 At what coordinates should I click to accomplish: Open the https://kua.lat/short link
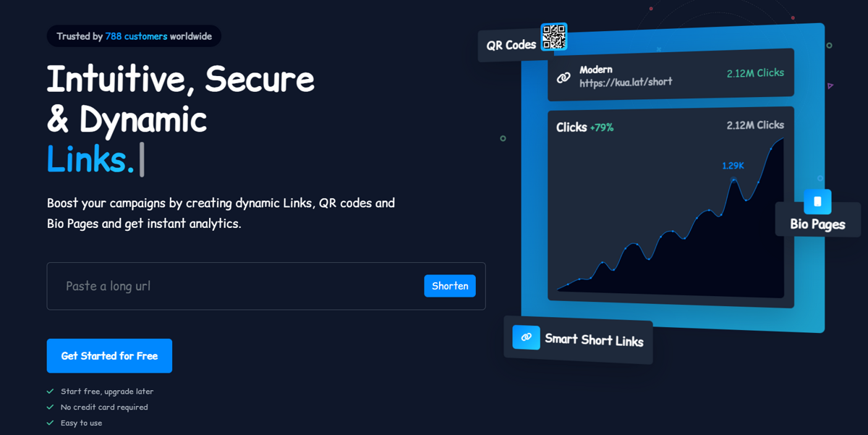tap(626, 83)
